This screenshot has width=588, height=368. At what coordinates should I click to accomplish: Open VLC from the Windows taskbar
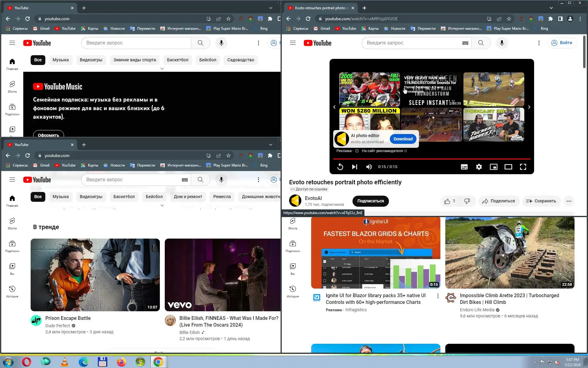(65, 362)
